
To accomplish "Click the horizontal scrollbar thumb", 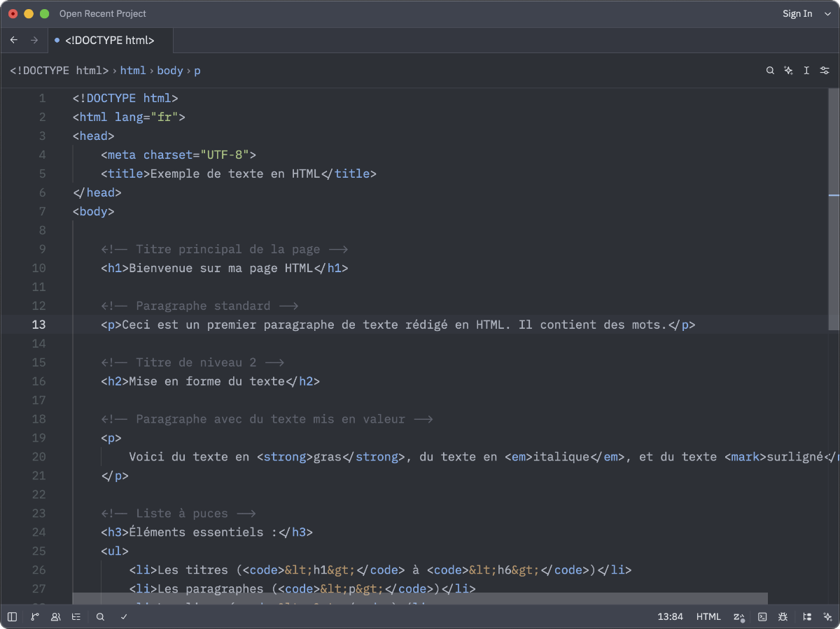I will click(x=420, y=599).
